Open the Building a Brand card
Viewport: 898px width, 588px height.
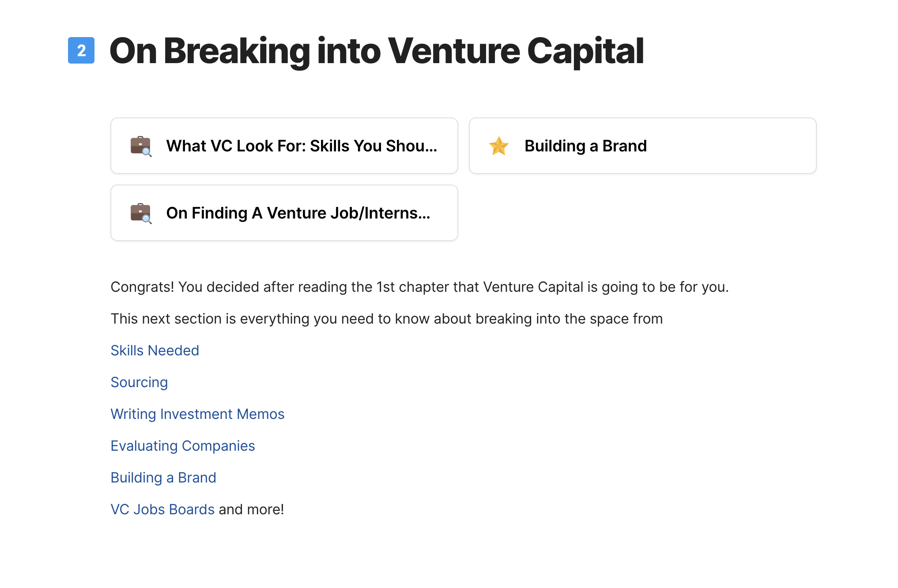tap(643, 146)
